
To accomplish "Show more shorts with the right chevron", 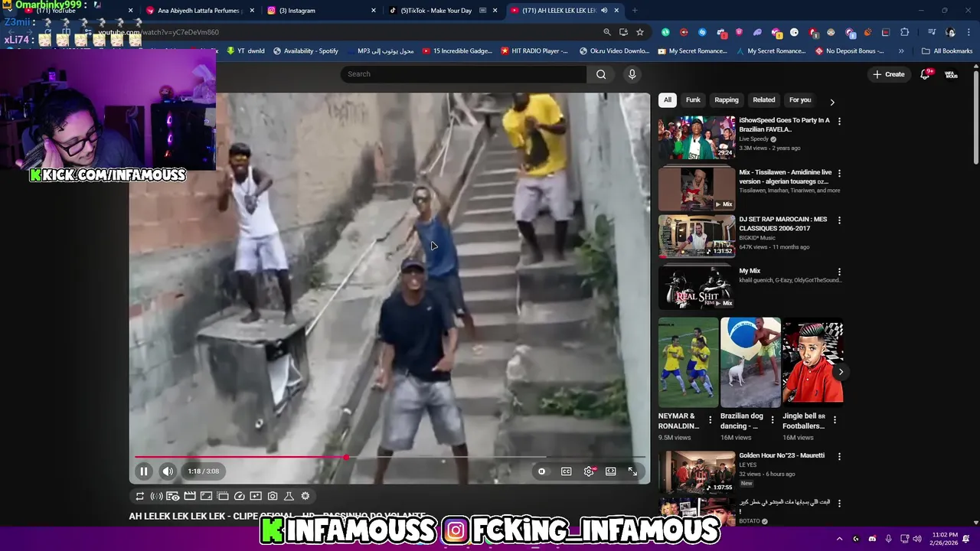I will 841,372.
